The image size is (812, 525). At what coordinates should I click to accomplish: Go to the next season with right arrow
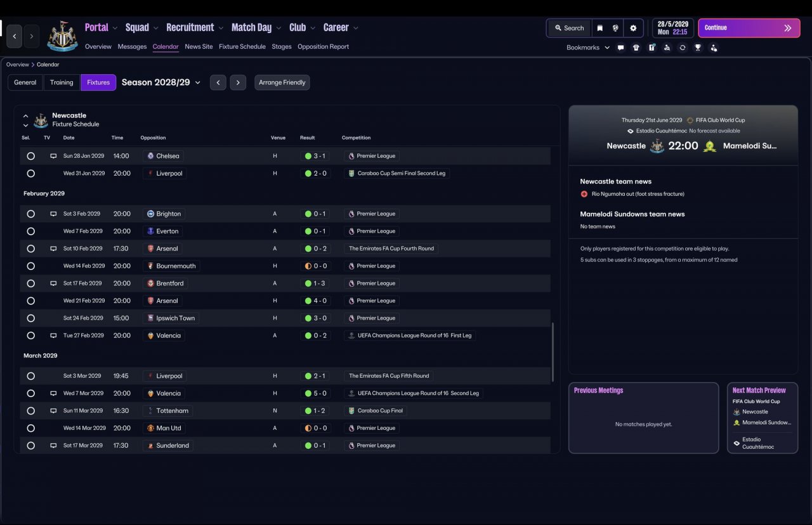238,82
